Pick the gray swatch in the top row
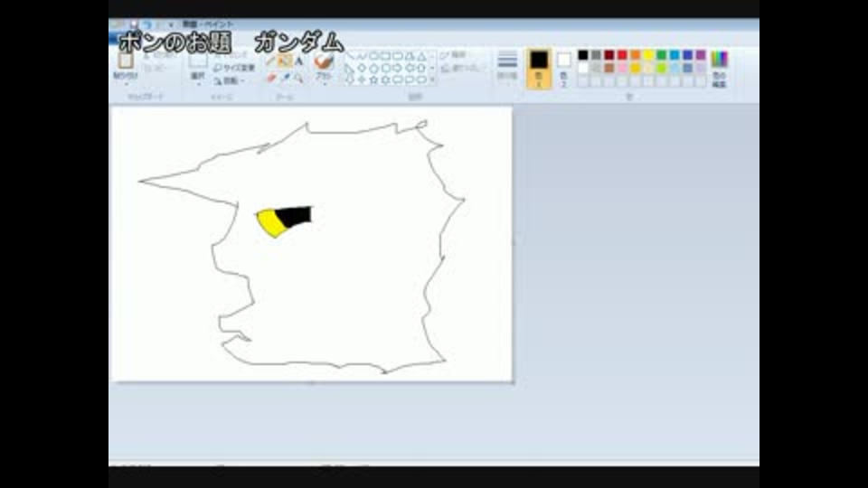The height and width of the screenshot is (488, 868). [x=596, y=55]
